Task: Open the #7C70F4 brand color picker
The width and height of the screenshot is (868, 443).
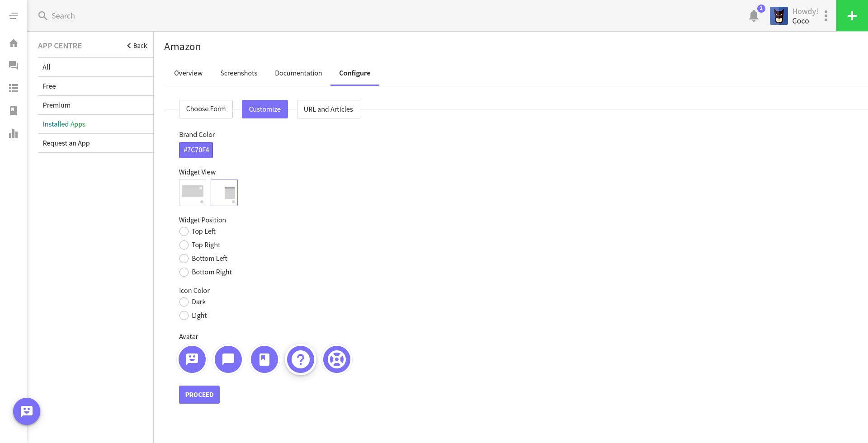Action: 196,150
